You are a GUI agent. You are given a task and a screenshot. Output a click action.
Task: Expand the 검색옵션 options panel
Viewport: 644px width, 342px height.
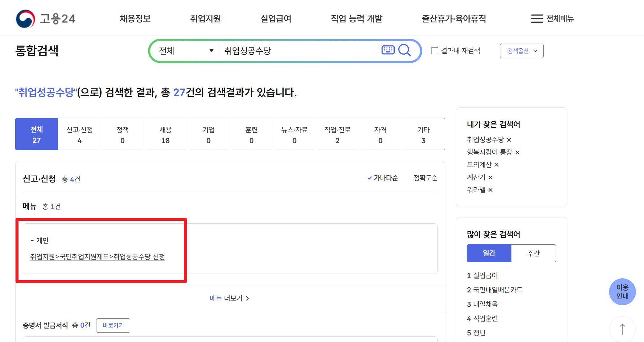click(x=521, y=50)
